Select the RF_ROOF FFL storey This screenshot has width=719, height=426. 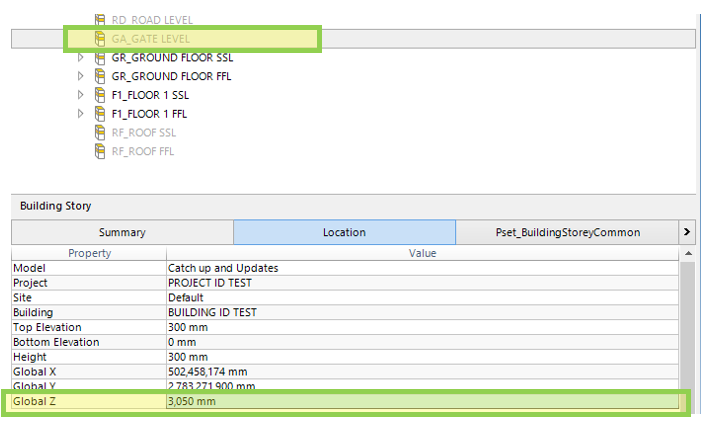143,151
